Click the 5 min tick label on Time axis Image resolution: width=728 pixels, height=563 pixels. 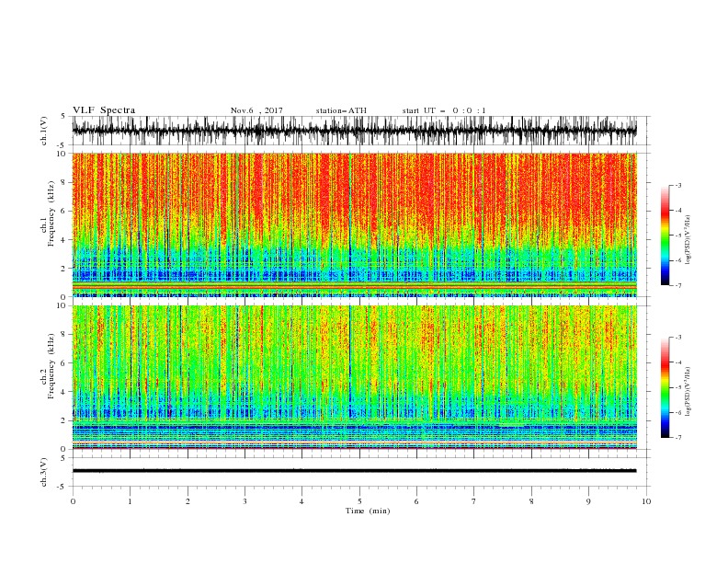(x=359, y=501)
